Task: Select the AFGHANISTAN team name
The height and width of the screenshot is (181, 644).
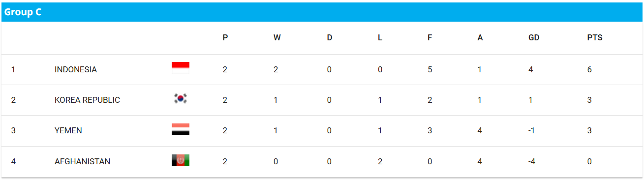Action: tap(82, 161)
